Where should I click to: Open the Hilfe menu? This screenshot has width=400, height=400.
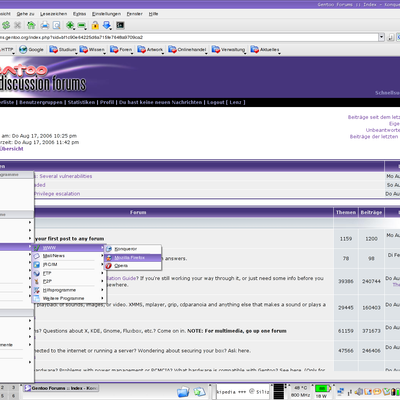153,14
